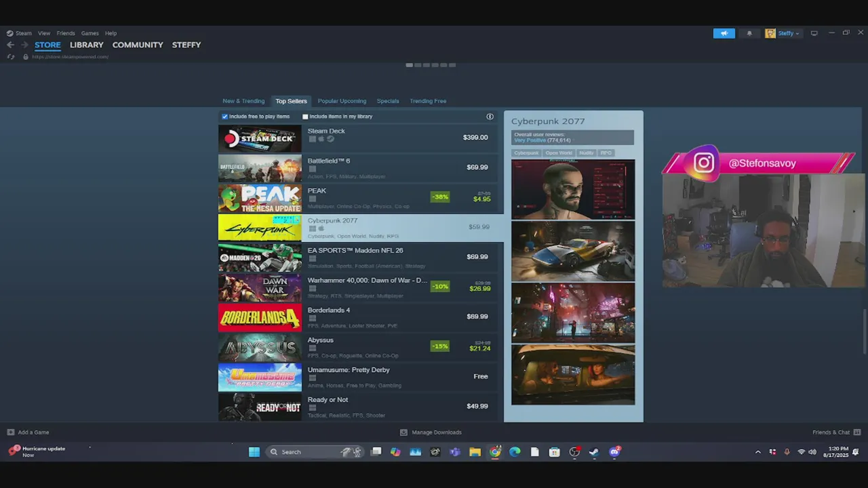Go back with the Steam back arrow

click(x=10, y=45)
